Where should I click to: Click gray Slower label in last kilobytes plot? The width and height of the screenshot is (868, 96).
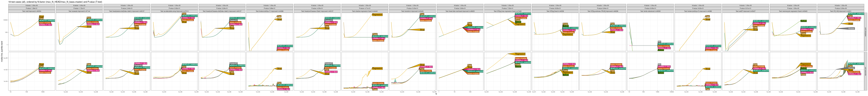point(851,29)
